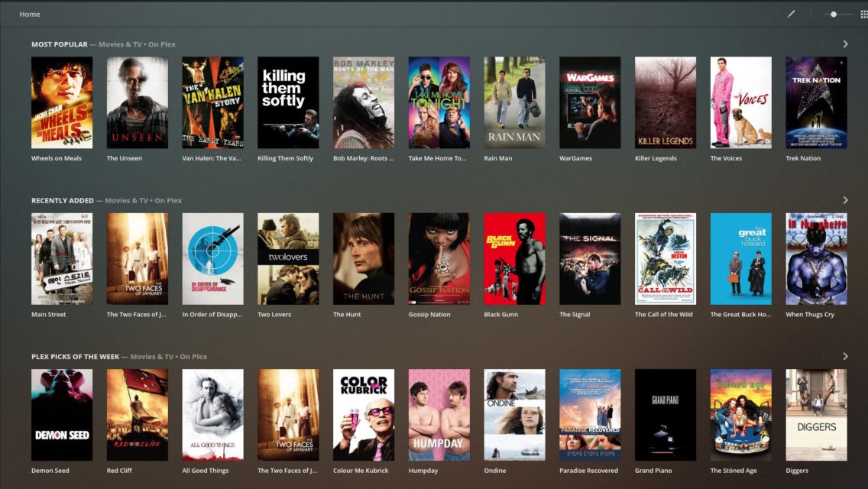Select The Hunt poster
Image resolution: width=868 pixels, height=489 pixels.
coord(364,258)
